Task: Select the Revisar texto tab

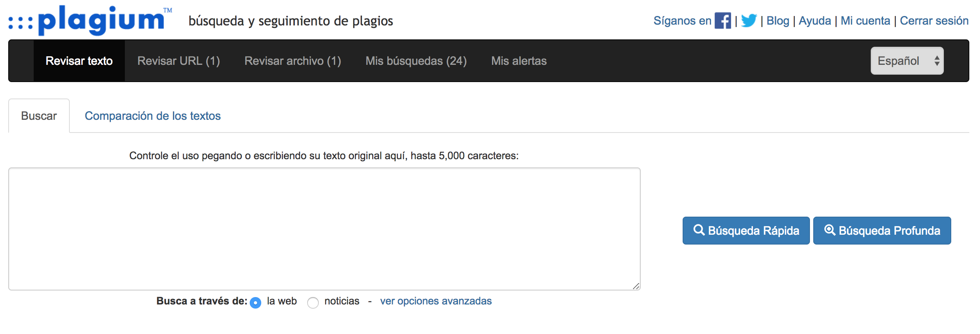Action: [x=79, y=61]
